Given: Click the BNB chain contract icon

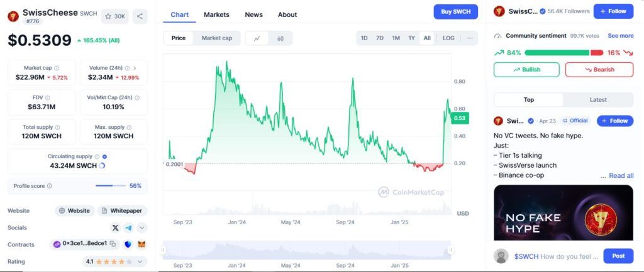Looking at the screenshot, I should [x=57, y=244].
